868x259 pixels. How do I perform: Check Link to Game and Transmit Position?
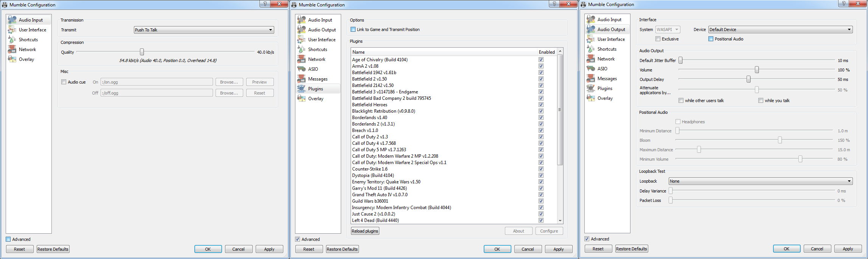click(353, 29)
